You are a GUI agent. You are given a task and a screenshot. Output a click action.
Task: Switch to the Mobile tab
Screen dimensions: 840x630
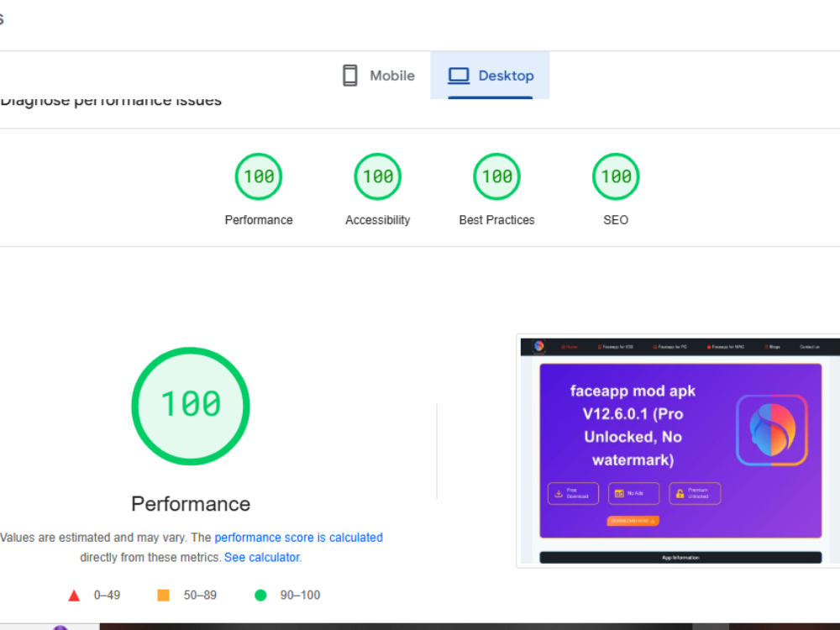pyautogui.click(x=378, y=76)
